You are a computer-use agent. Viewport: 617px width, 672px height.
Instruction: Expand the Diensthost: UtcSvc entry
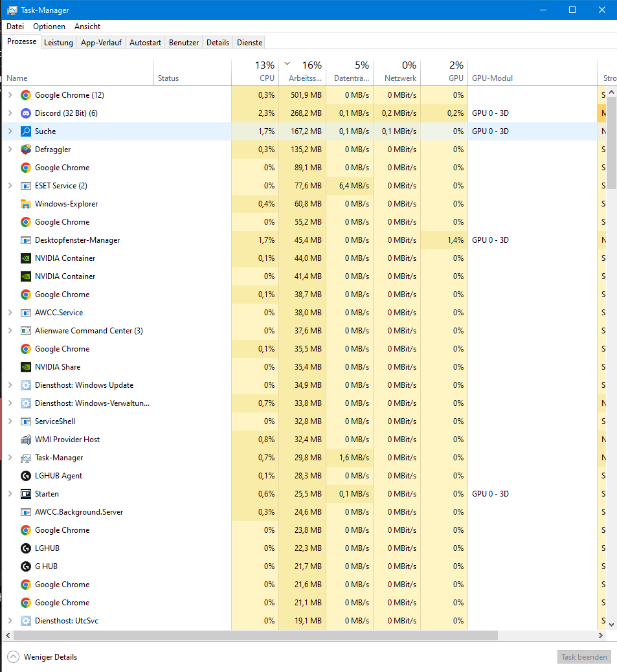[10, 621]
